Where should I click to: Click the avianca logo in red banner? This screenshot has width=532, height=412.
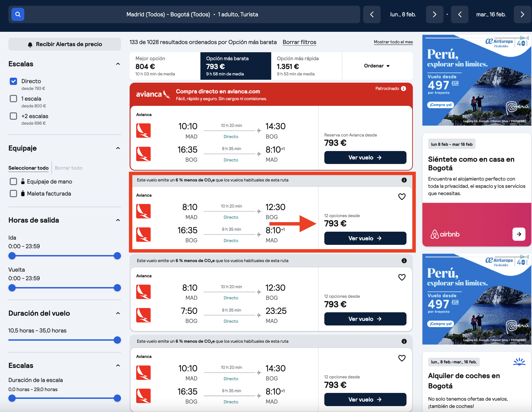[153, 94]
